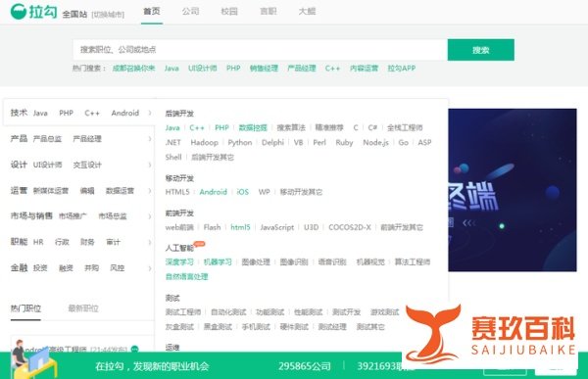Click Node.js under 后端开发

pos(375,142)
